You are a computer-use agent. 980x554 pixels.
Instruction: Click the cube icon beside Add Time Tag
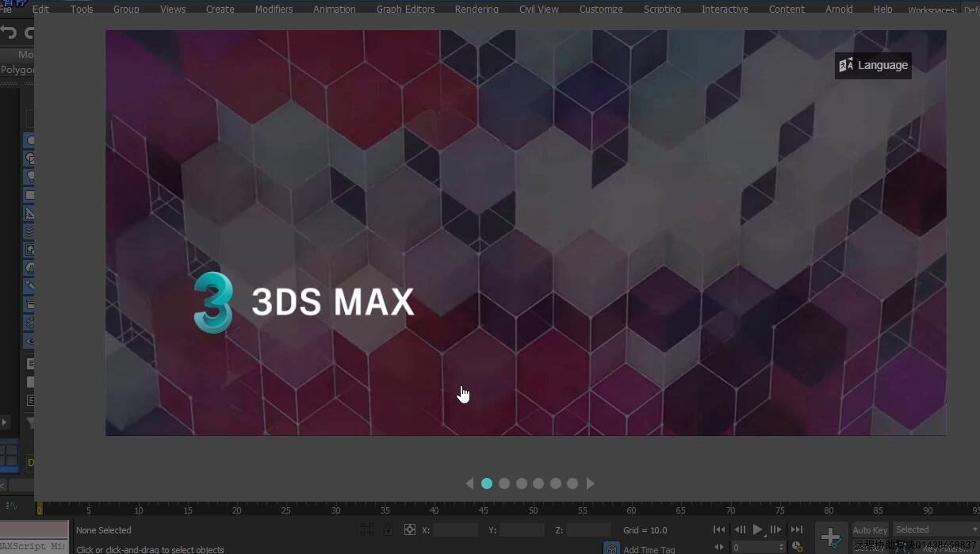click(611, 548)
